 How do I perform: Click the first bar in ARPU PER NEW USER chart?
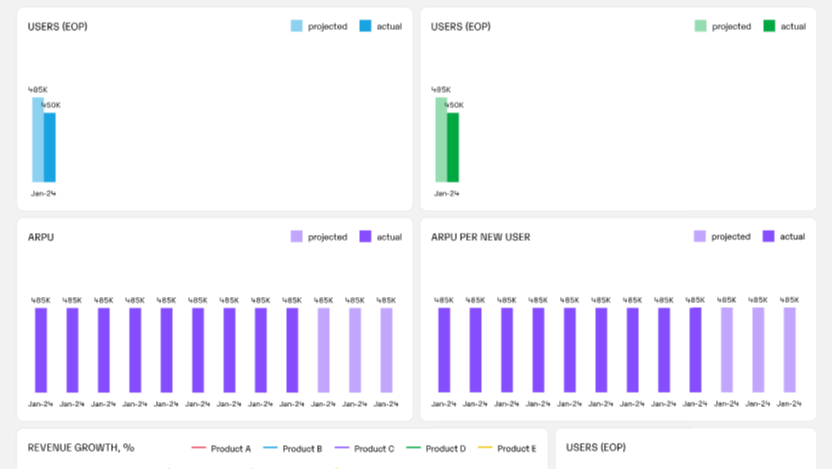pos(444,350)
